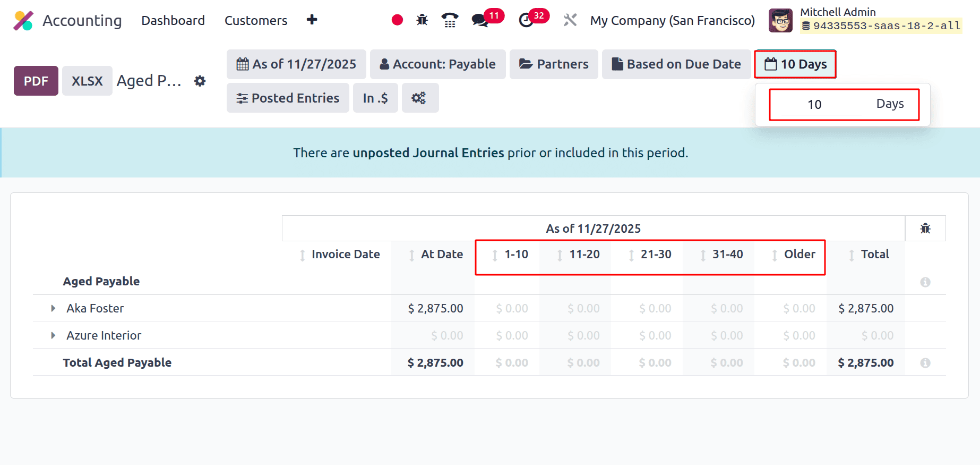Image resolution: width=980 pixels, height=465 pixels.
Task: Expand the Aka Foster row
Action: [53, 308]
